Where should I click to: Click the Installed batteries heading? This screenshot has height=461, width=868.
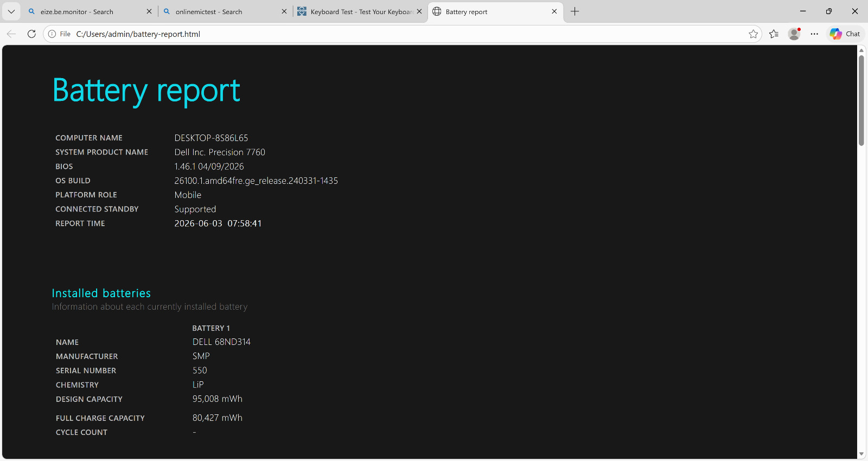pyautogui.click(x=101, y=293)
